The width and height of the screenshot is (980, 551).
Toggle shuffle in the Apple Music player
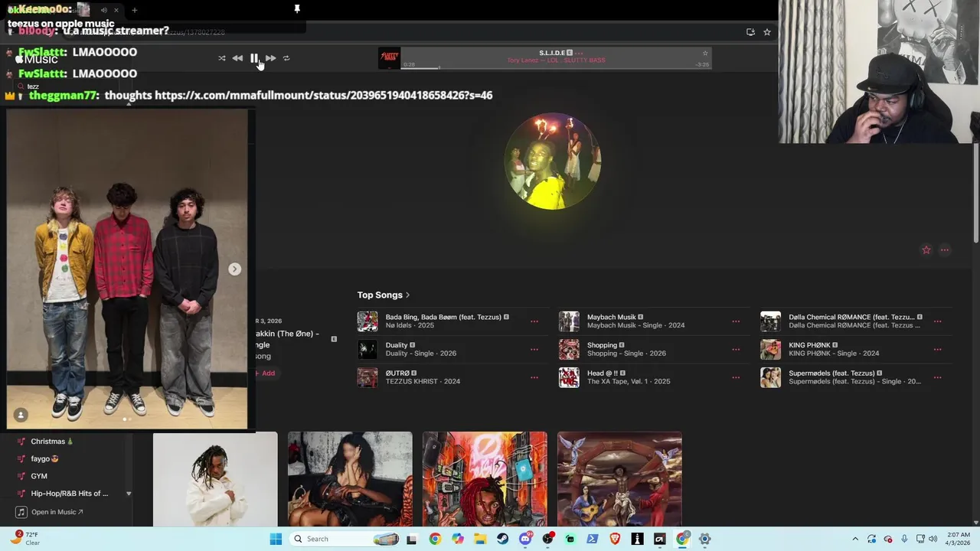(222, 58)
